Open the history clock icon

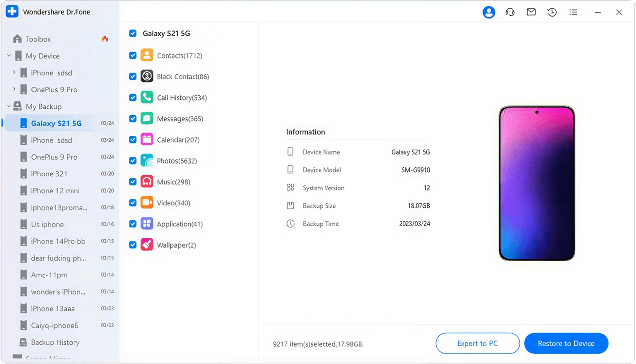click(x=552, y=12)
